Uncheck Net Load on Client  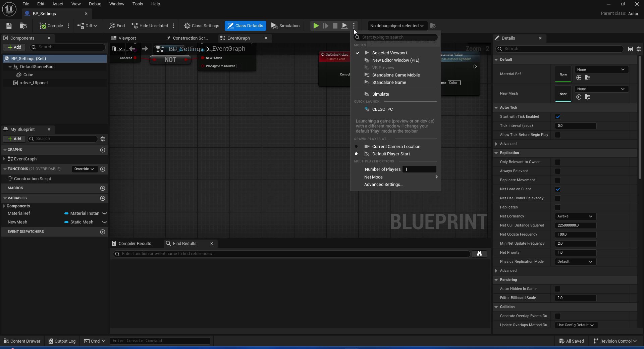(558, 189)
